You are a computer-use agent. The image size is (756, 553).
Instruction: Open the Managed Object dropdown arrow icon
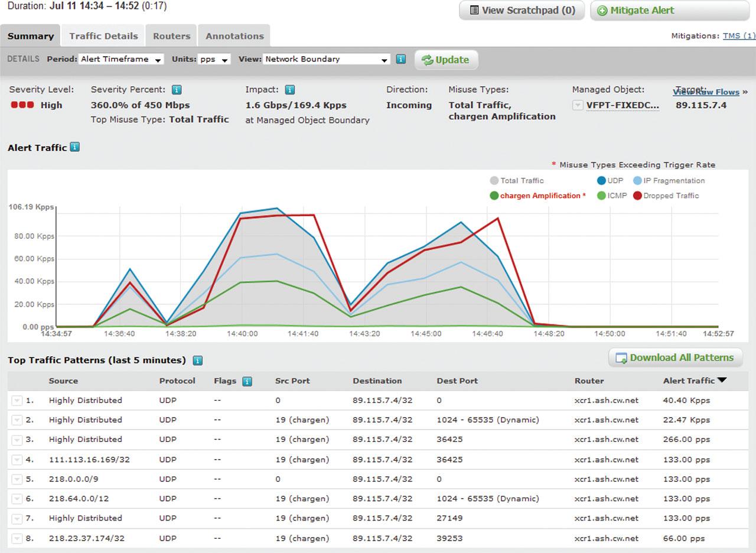[x=578, y=106]
